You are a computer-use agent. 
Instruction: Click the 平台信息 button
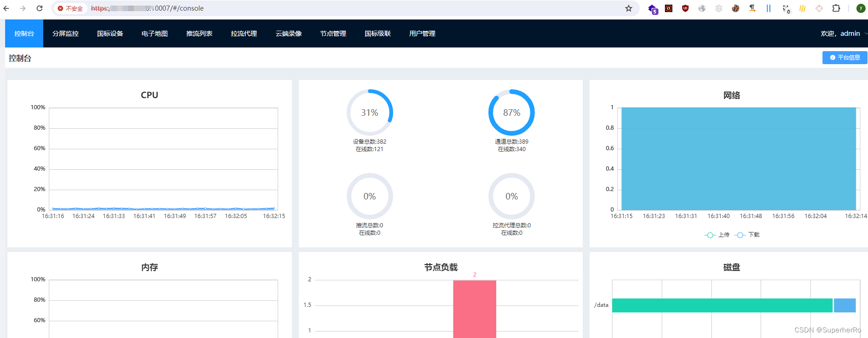(x=845, y=58)
